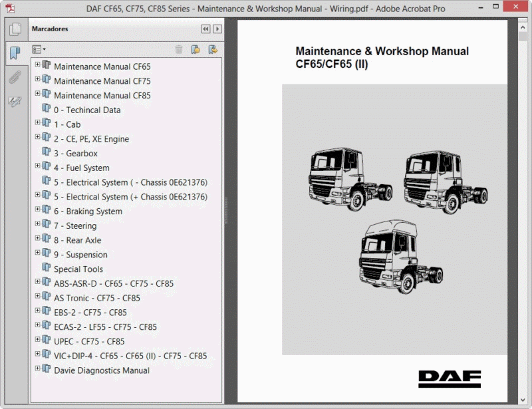
Task: Click bookmark icon beside 6 - Braking System
Action: 46,209
